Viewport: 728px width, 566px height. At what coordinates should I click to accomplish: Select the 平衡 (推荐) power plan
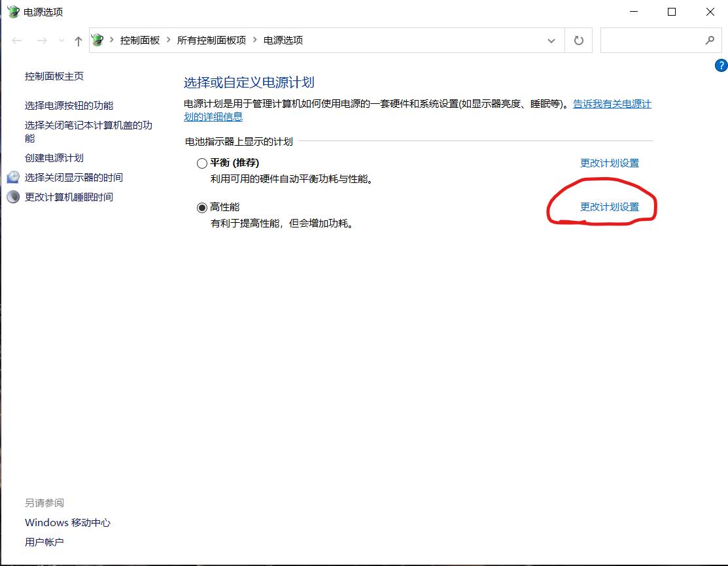(202, 163)
